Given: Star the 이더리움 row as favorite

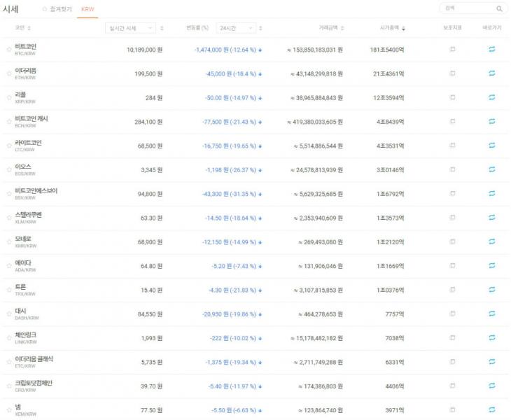Looking at the screenshot, I should tap(9, 73).
